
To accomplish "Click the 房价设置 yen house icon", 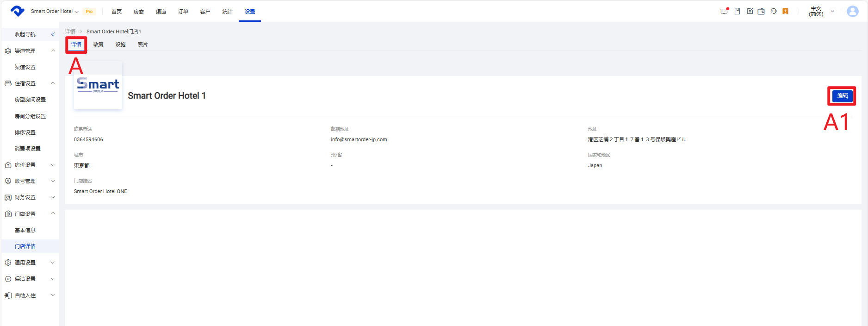I will point(8,165).
